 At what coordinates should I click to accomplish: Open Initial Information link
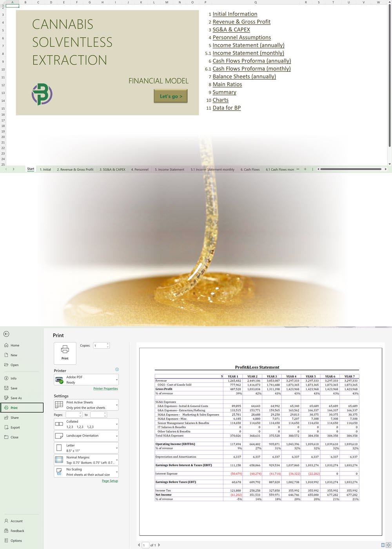pyautogui.click(x=235, y=14)
